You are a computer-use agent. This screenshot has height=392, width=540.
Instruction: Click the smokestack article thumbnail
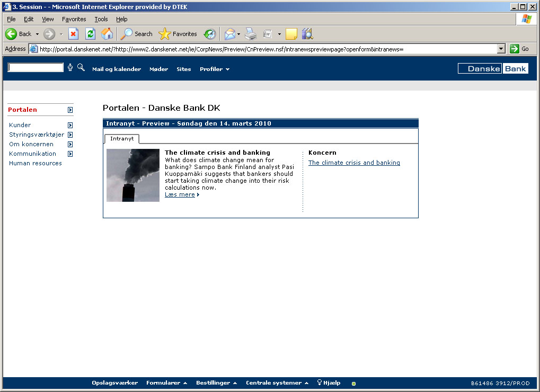pos(133,175)
